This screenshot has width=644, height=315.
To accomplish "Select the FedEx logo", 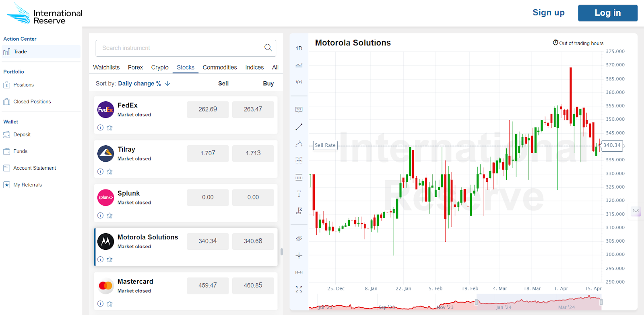I will click(x=105, y=109).
